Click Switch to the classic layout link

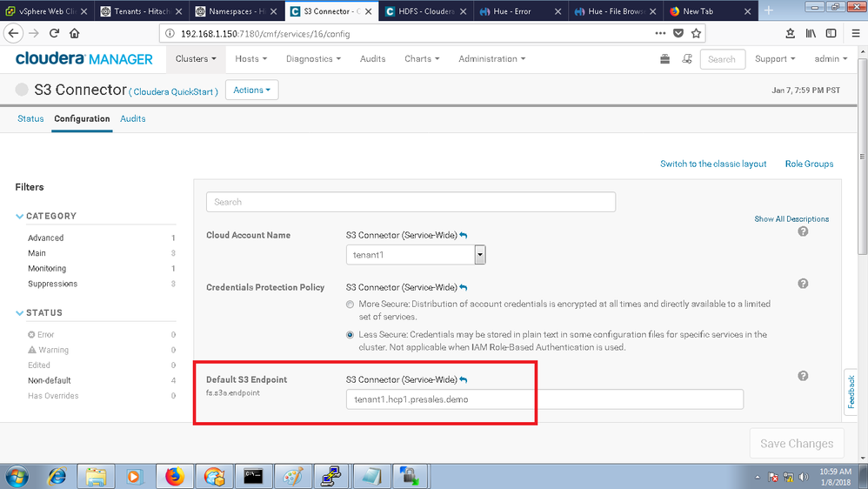713,164
